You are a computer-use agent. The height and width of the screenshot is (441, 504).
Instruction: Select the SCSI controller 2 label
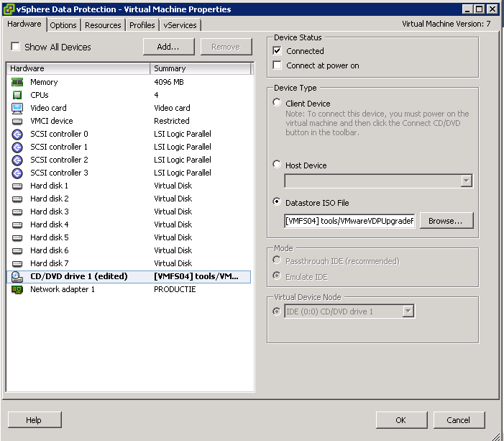click(59, 160)
